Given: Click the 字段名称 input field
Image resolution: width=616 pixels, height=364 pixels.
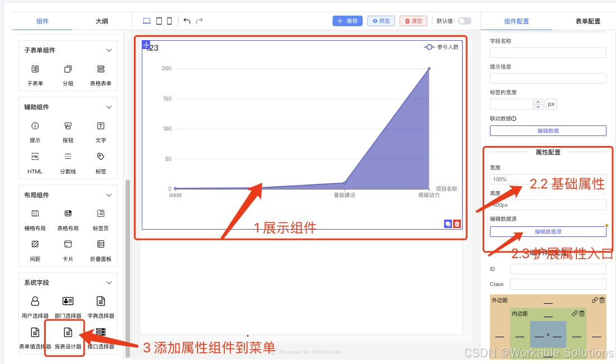Looking at the screenshot, I should 547,52.
